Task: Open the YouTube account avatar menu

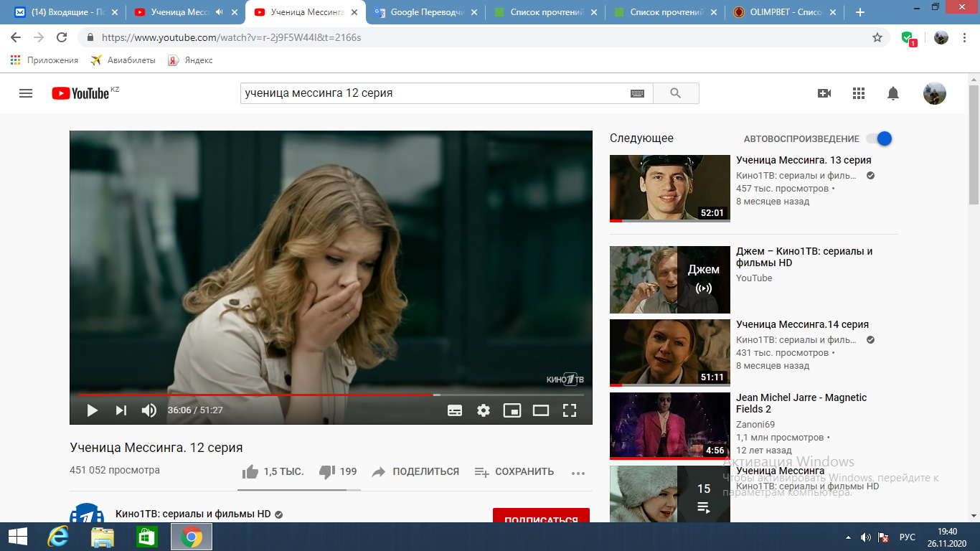Action: click(934, 93)
